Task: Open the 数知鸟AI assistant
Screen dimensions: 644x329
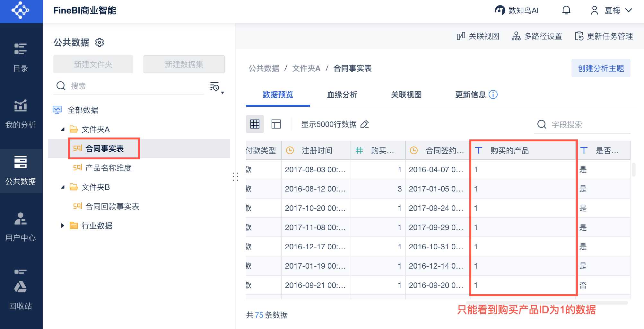Action: coord(517,11)
